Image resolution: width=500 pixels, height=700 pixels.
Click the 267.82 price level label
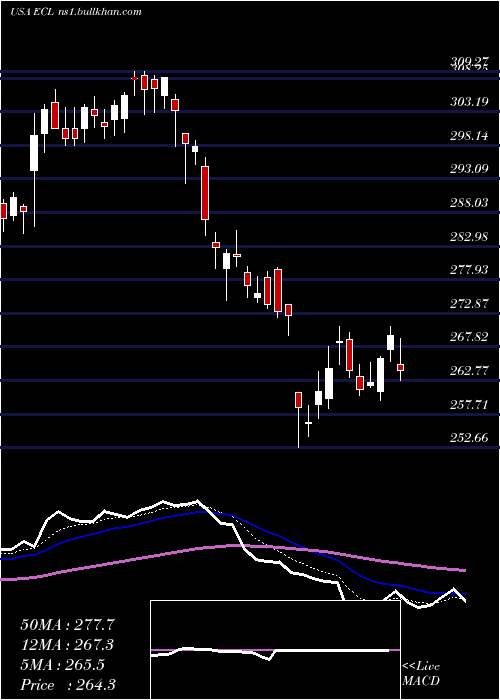point(469,337)
